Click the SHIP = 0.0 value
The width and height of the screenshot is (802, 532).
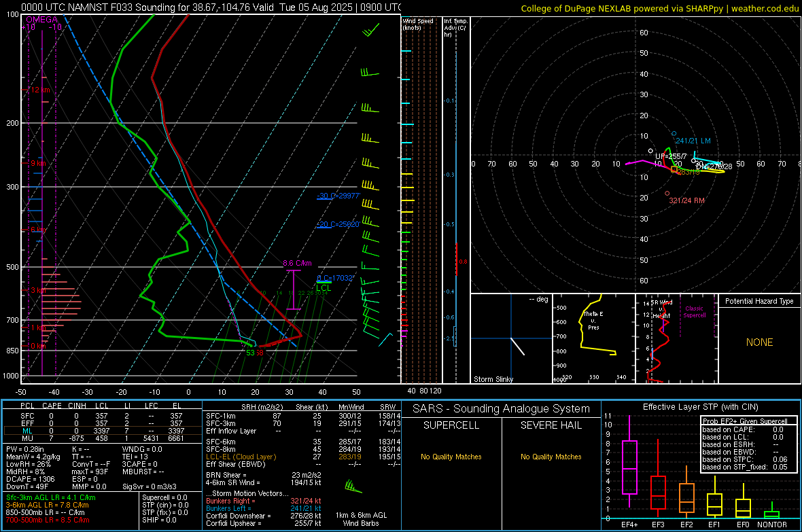158,520
